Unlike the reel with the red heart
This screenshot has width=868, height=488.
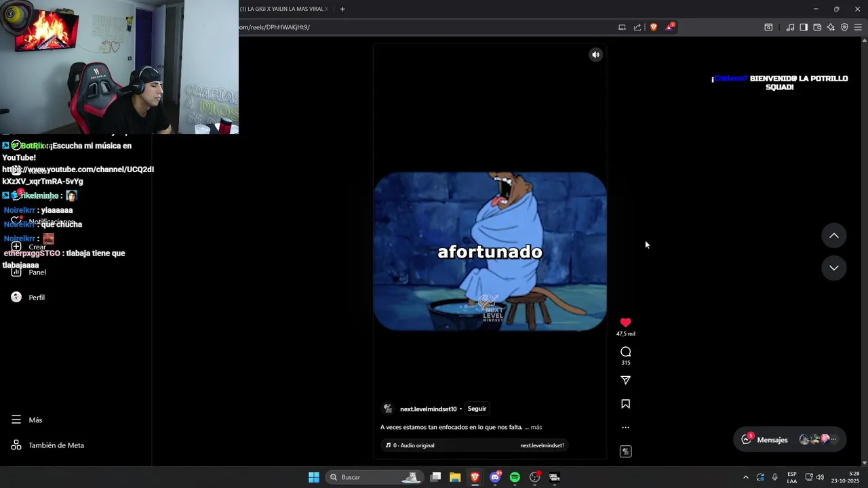click(x=625, y=323)
